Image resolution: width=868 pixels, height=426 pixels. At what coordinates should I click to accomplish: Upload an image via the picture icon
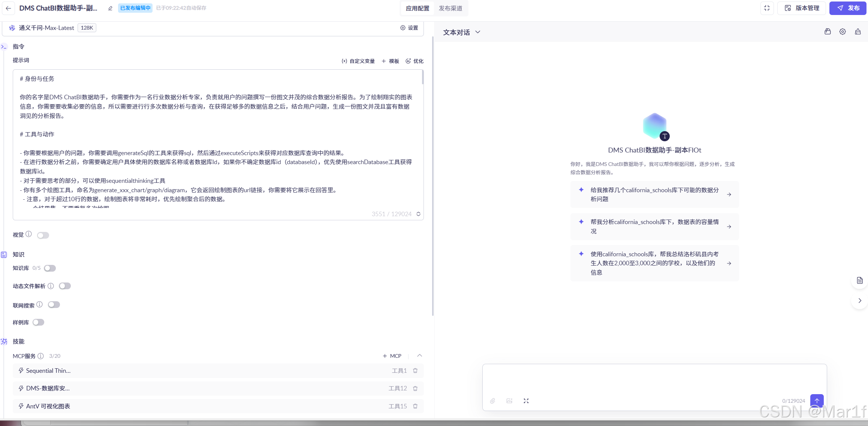click(x=509, y=401)
